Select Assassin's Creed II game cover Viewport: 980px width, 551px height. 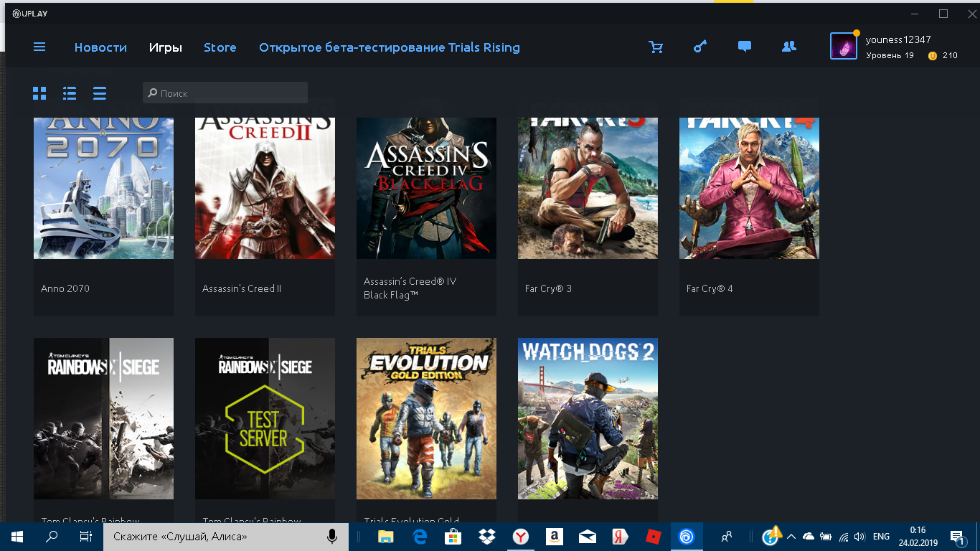[x=265, y=188]
